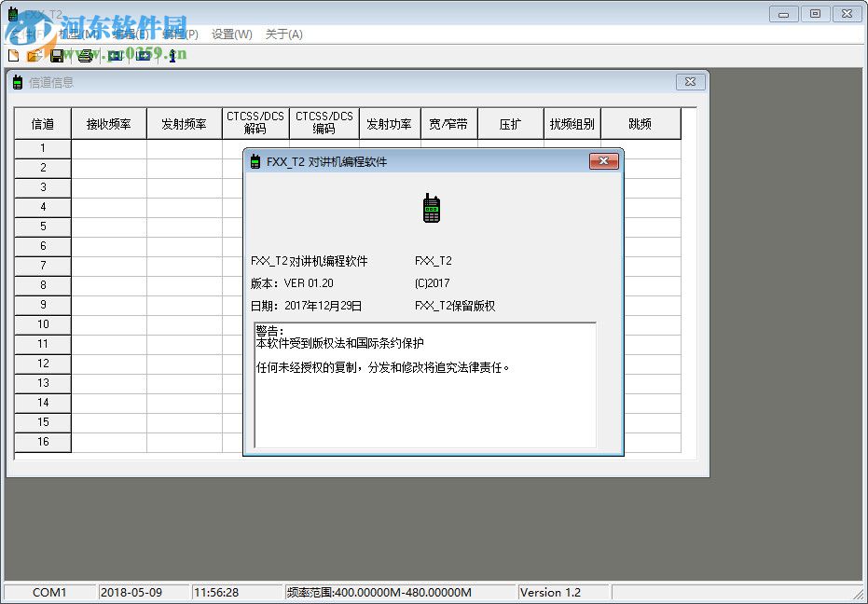Select the write-to-radio toolbar icon

[144, 55]
